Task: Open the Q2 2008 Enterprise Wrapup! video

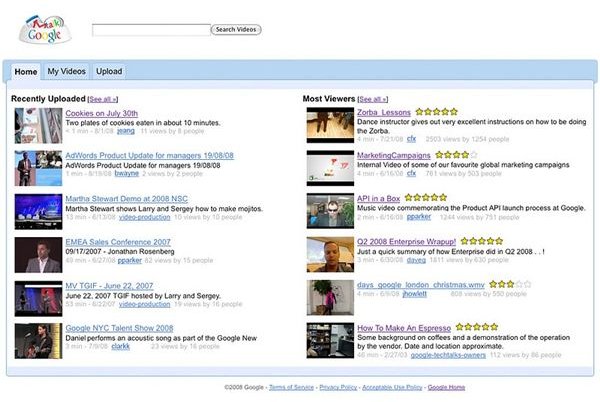Action: click(406, 242)
